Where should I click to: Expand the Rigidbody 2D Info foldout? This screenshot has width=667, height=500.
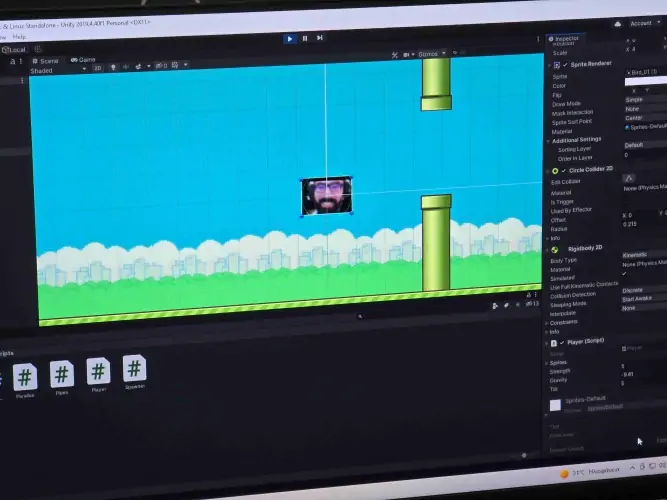(x=547, y=332)
